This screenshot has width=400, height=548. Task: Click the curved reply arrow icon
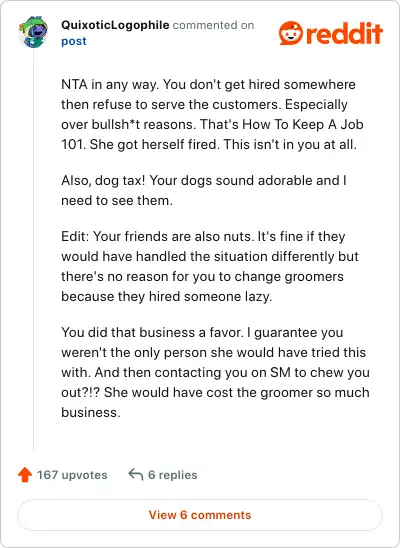tap(136, 475)
